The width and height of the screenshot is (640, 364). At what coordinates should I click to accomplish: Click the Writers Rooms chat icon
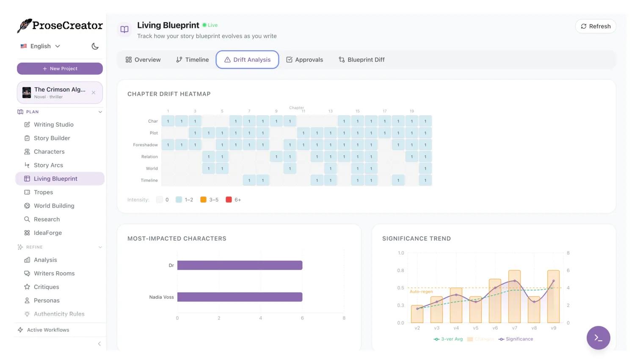27,274
